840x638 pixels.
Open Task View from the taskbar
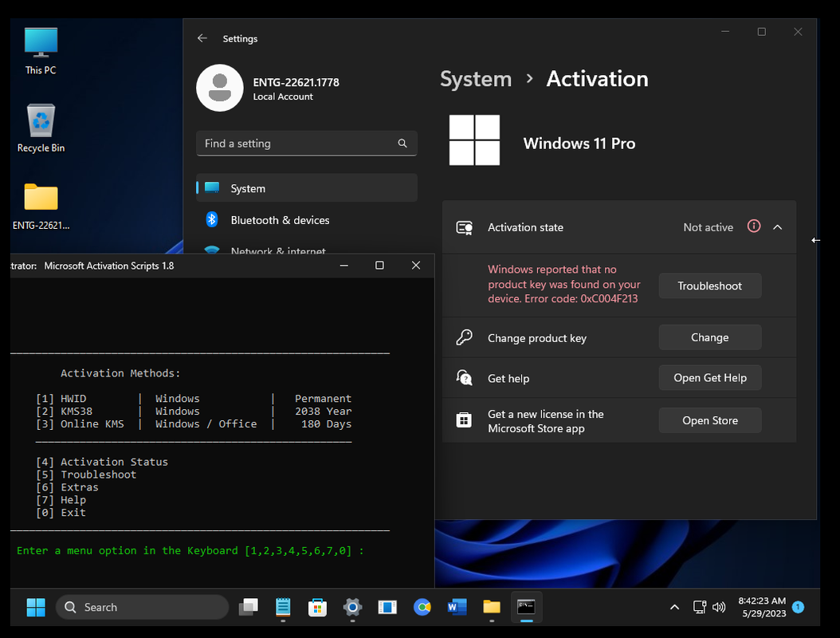[x=249, y=607]
